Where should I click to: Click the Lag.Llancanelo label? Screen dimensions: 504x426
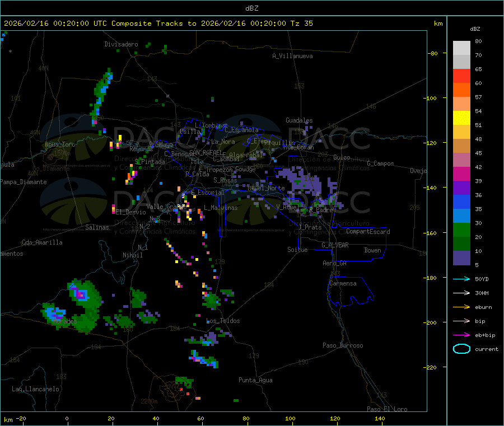pyautogui.click(x=36, y=389)
